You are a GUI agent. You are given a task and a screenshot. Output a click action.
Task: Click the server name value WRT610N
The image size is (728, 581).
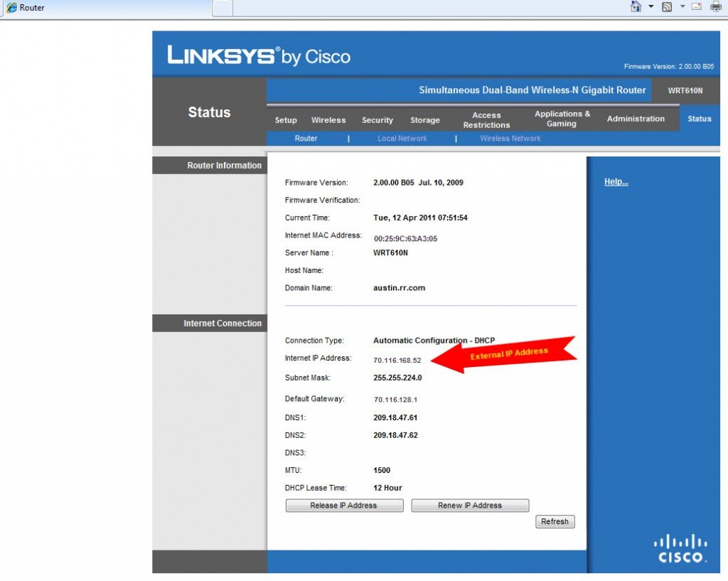(x=390, y=253)
